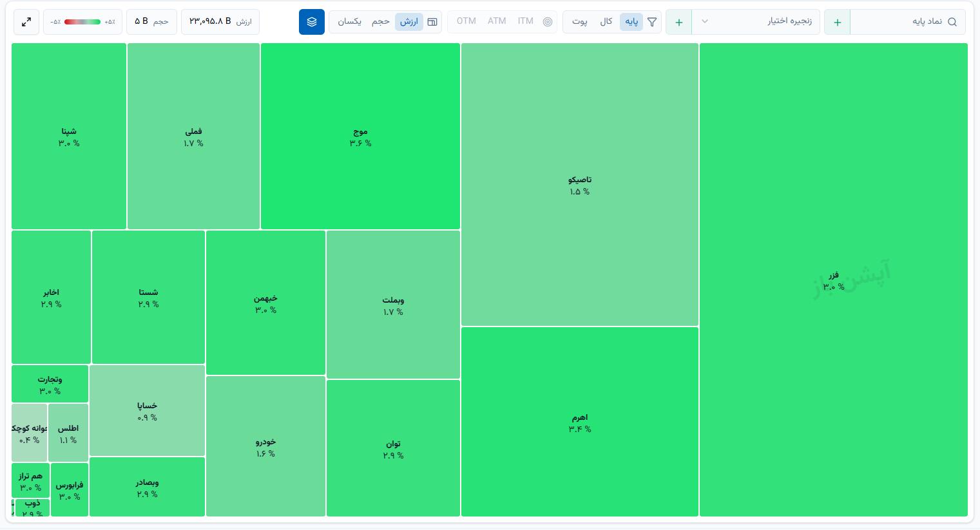Image resolution: width=980 pixels, height=530 pixels.
Task: Open the زنجیره اختیار dropdown
Action: click(x=756, y=22)
